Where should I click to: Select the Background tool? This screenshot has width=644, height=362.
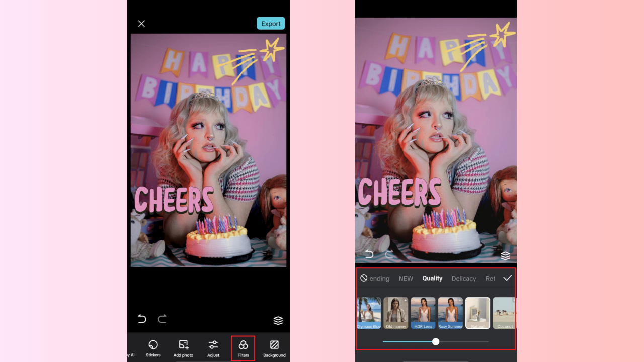[x=274, y=348]
